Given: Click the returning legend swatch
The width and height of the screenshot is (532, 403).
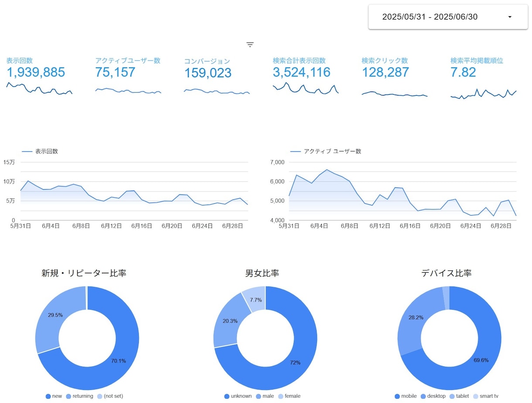Looking at the screenshot, I should [x=68, y=396].
